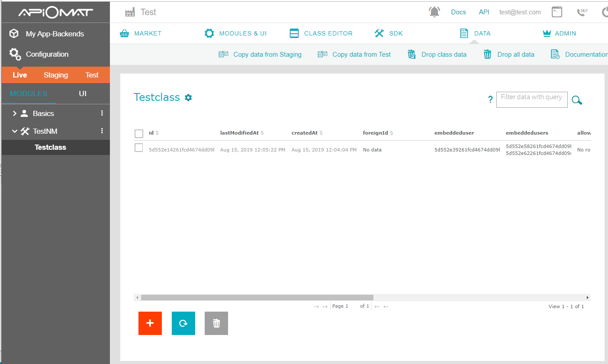Click the Data document icon

[x=464, y=33]
